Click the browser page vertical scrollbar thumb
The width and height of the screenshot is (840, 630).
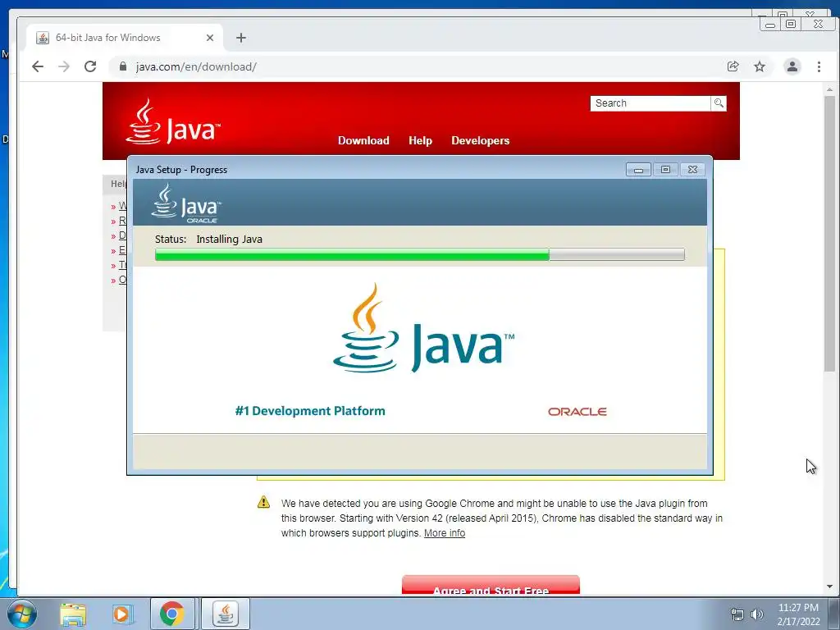coord(829,233)
